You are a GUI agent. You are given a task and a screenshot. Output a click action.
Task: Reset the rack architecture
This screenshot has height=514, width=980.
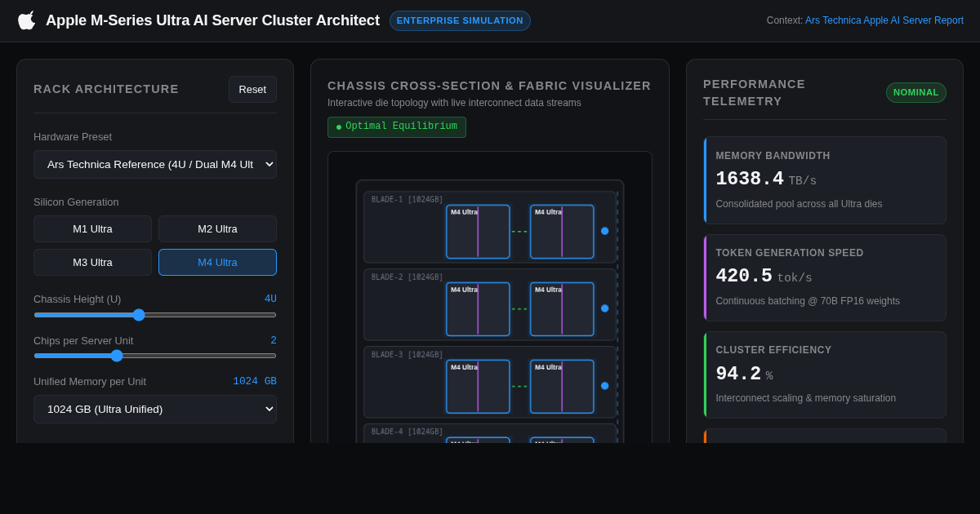tap(252, 89)
